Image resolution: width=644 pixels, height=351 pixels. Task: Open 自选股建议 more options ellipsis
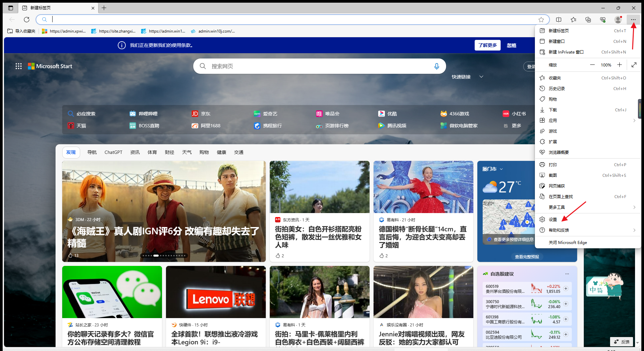coord(567,274)
